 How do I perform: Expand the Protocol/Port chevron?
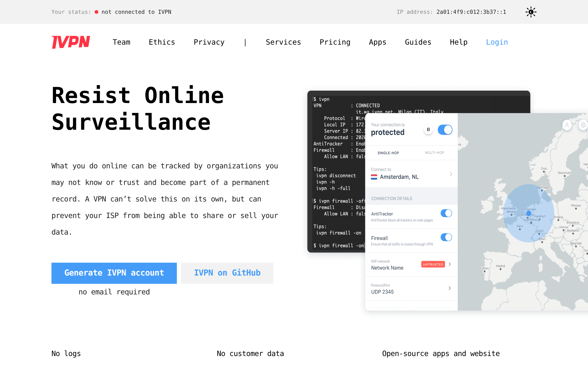pyautogui.click(x=450, y=288)
